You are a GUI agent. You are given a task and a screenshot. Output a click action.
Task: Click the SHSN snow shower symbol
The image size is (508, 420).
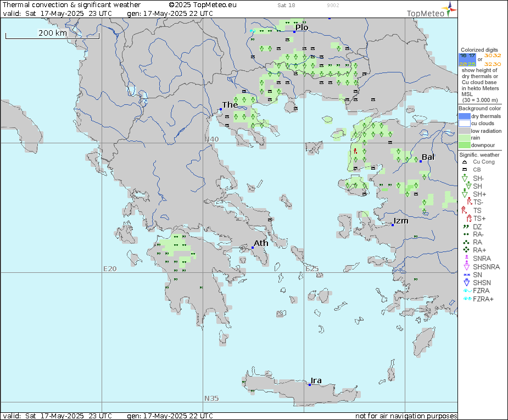click(x=466, y=282)
